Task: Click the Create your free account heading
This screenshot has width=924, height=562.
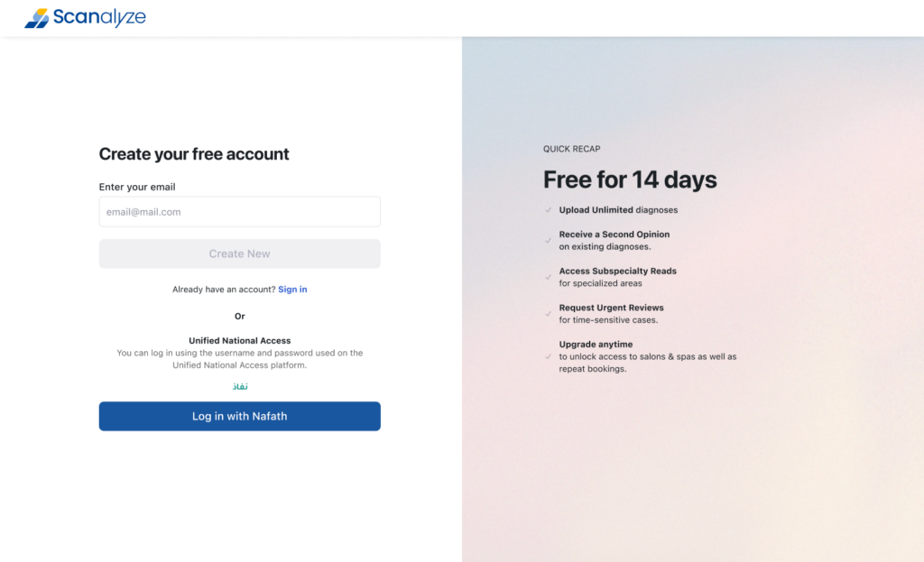Action: click(x=194, y=154)
